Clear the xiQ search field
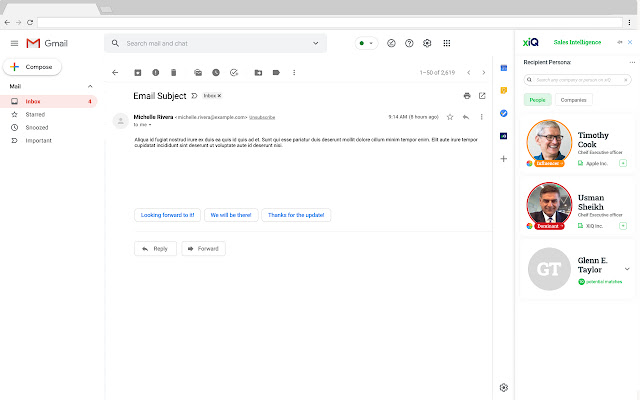The width and height of the screenshot is (640, 400). pos(625,80)
